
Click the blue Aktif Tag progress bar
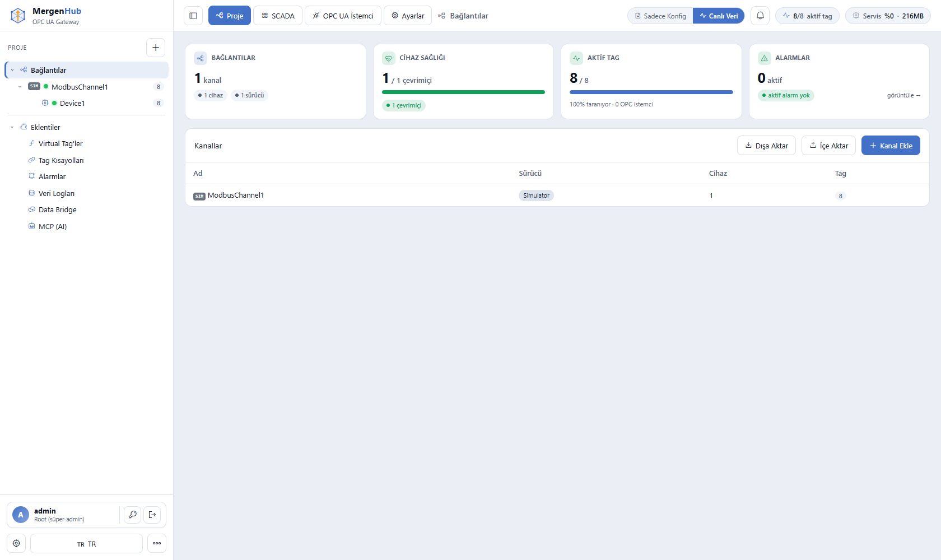point(651,92)
